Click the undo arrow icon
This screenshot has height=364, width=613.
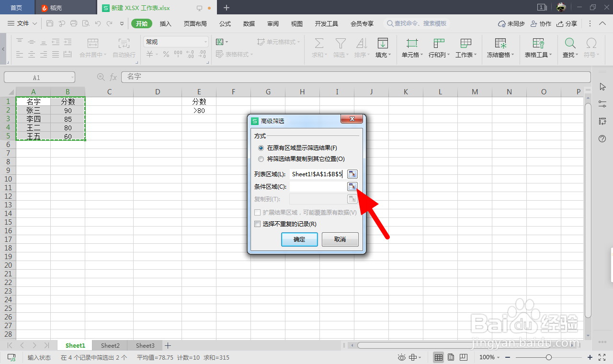tap(98, 23)
